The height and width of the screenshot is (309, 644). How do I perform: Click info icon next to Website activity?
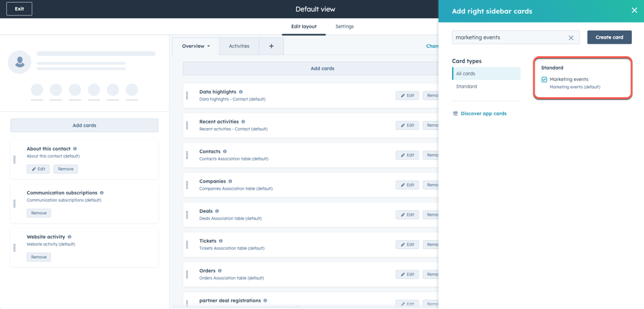[x=70, y=237]
